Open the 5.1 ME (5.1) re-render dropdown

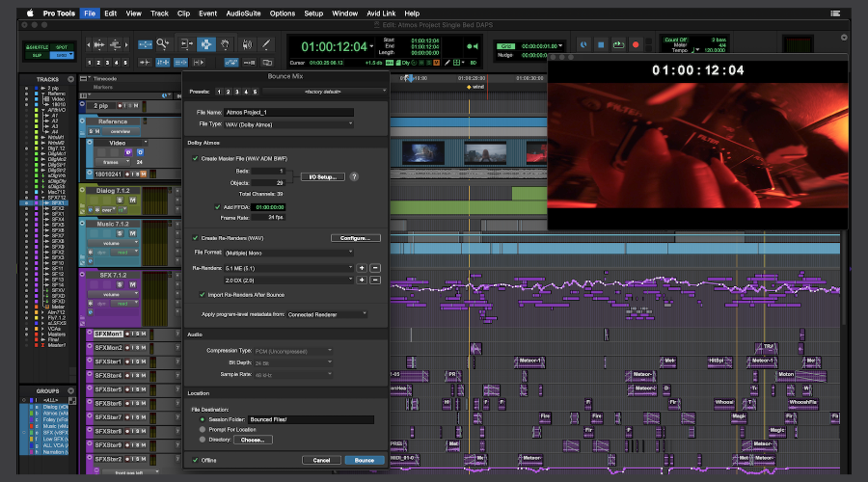pos(288,268)
